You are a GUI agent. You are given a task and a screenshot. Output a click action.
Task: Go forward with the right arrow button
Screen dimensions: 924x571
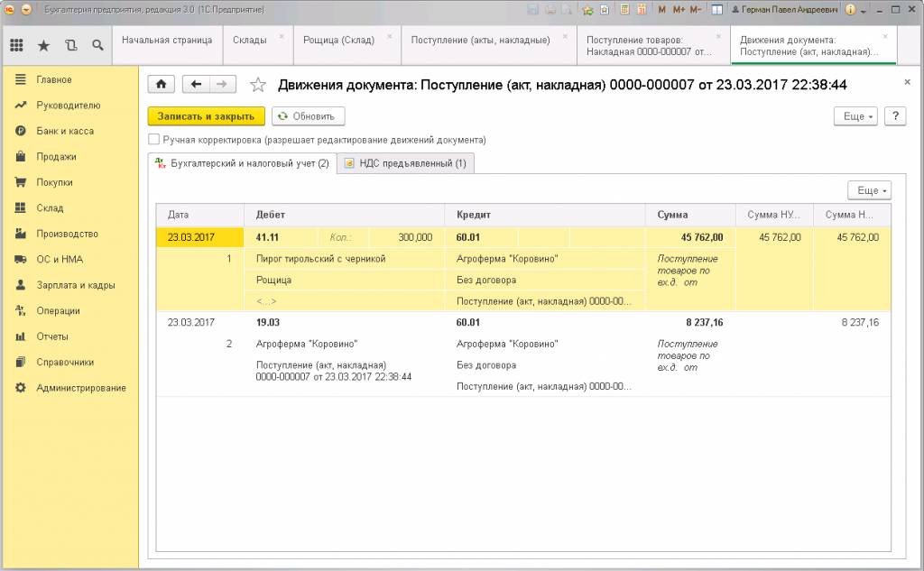222,84
